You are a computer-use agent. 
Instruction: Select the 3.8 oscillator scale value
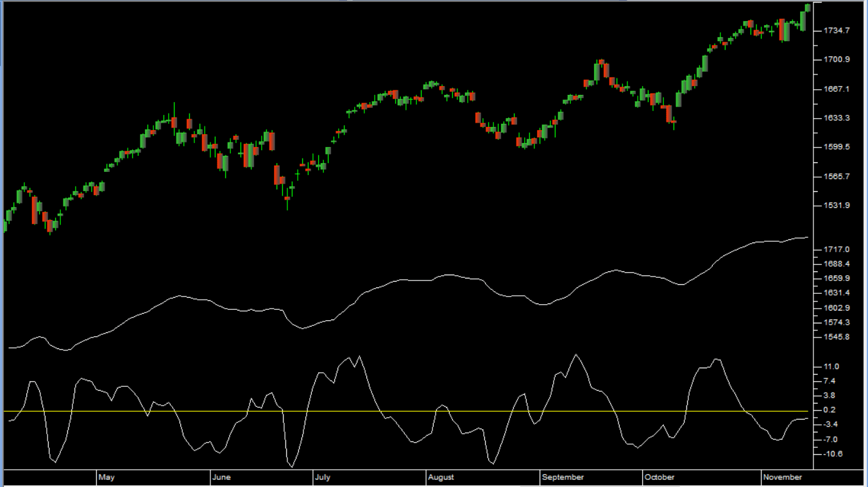[830, 395]
